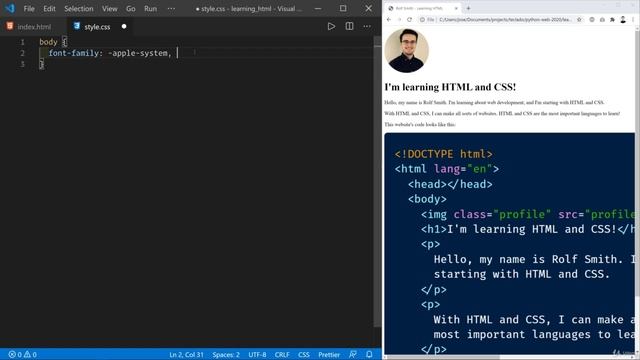Open the browser profile avatar

point(623,20)
